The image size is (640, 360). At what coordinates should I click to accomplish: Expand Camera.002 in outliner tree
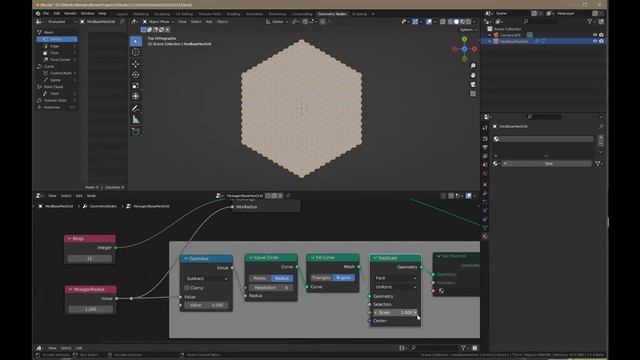coord(490,35)
